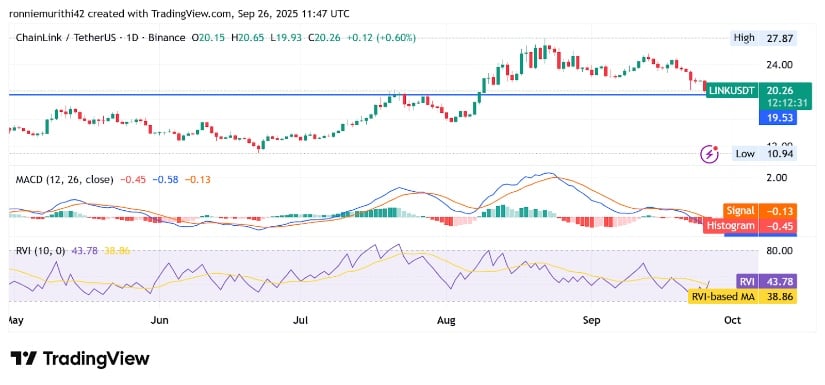Click the red Histogram label tag

tap(731, 226)
